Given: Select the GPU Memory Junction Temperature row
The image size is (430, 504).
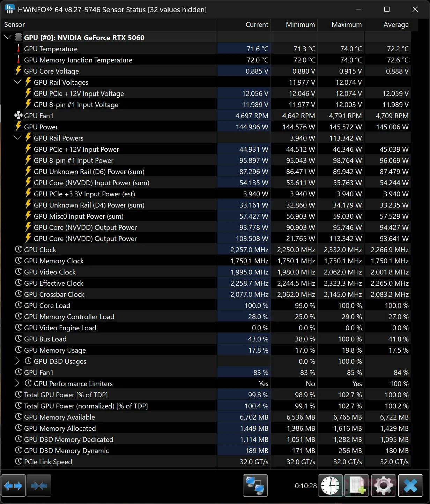Looking at the screenshot, I should coord(206,60).
